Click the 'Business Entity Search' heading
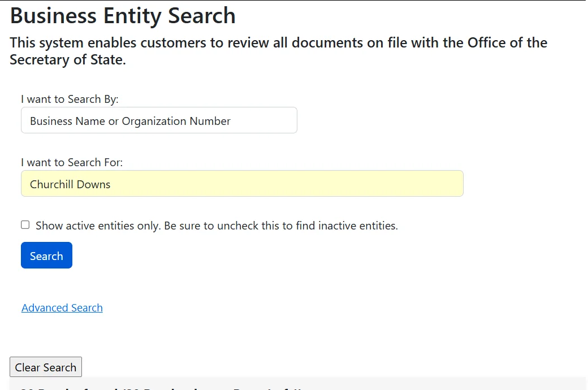 123,16
